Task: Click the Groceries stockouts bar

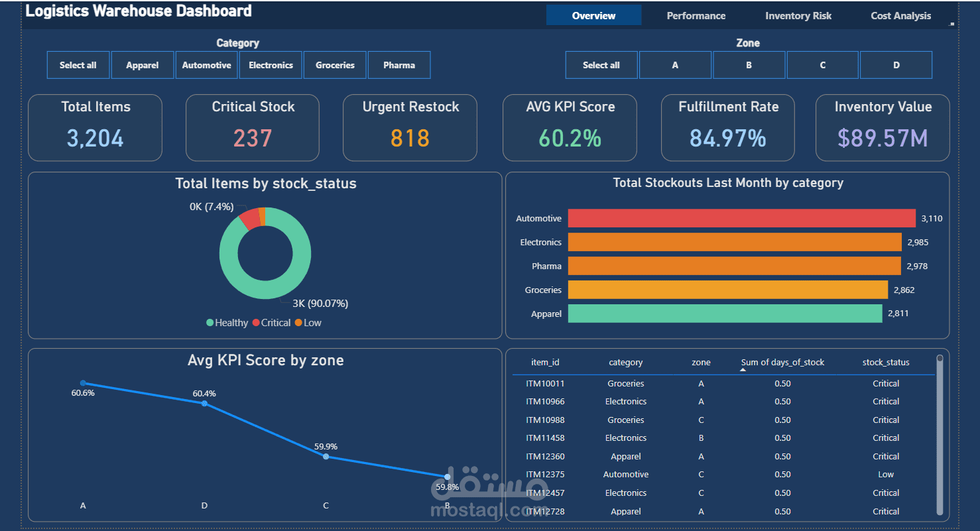Action: [728, 290]
